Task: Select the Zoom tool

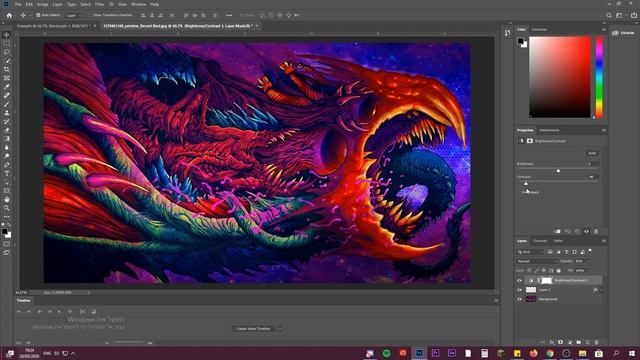Action: click(7, 208)
